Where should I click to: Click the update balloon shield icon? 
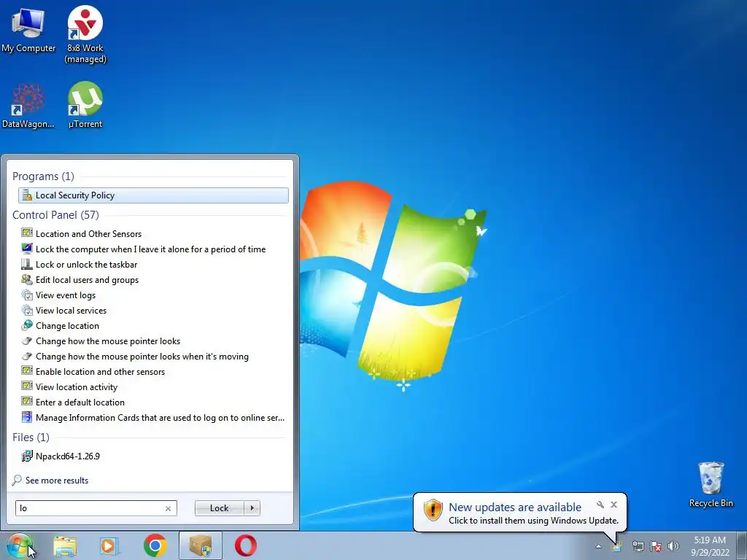(x=433, y=510)
